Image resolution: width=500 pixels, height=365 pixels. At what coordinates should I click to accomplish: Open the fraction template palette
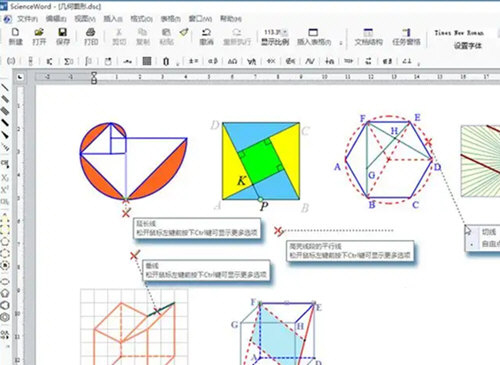point(31,61)
